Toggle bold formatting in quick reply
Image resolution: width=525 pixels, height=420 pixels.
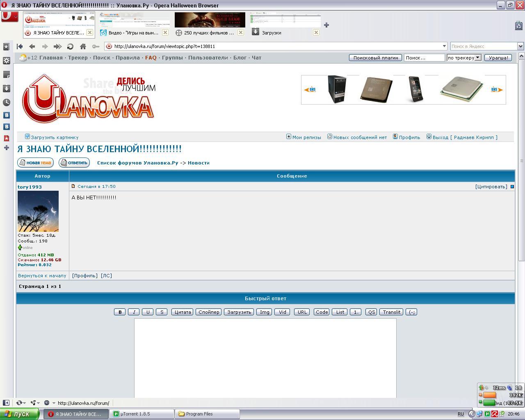click(120, 312)
